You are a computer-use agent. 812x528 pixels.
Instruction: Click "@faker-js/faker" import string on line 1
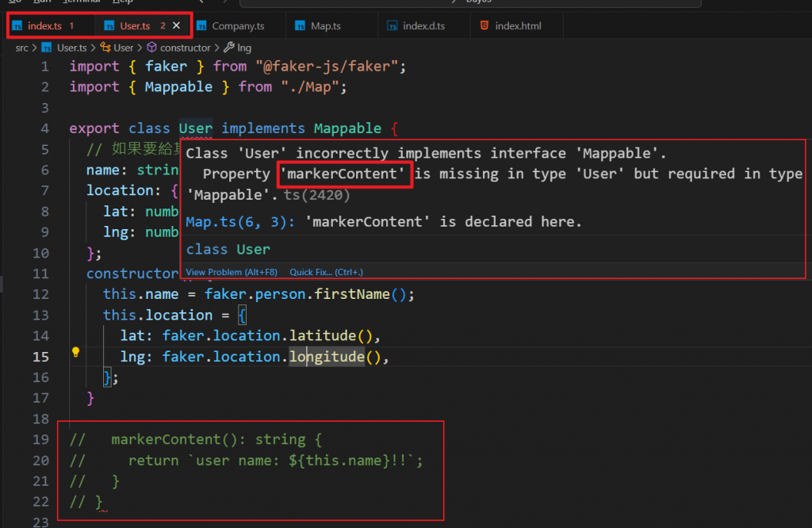point(327,67)
